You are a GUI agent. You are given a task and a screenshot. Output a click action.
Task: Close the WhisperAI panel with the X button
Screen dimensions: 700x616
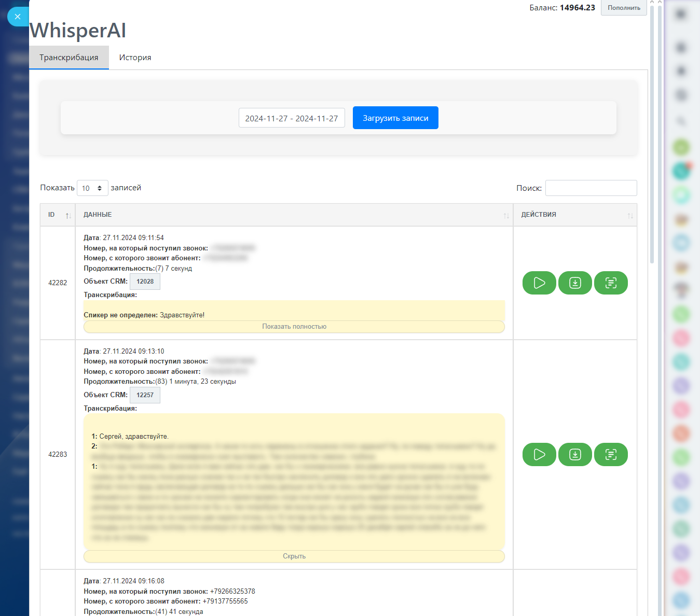point(18,17)
